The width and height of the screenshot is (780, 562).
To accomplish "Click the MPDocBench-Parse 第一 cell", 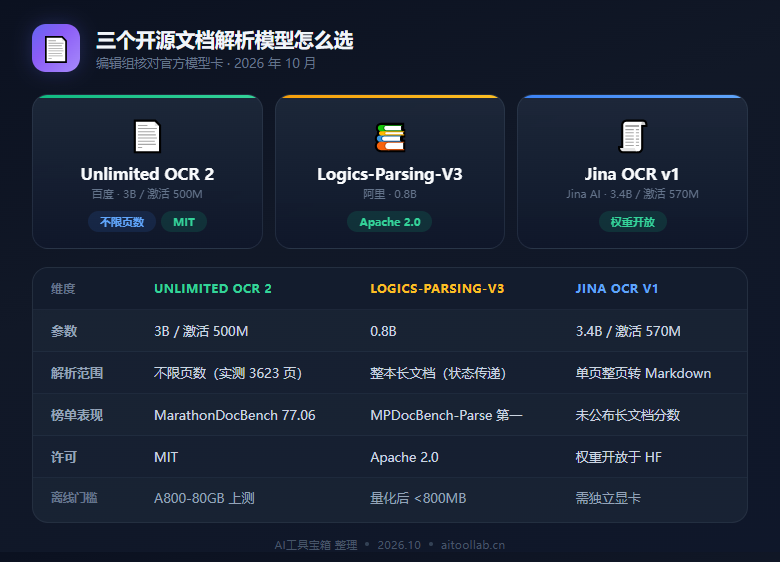I will pyautogui.click(x=446, y=415).
